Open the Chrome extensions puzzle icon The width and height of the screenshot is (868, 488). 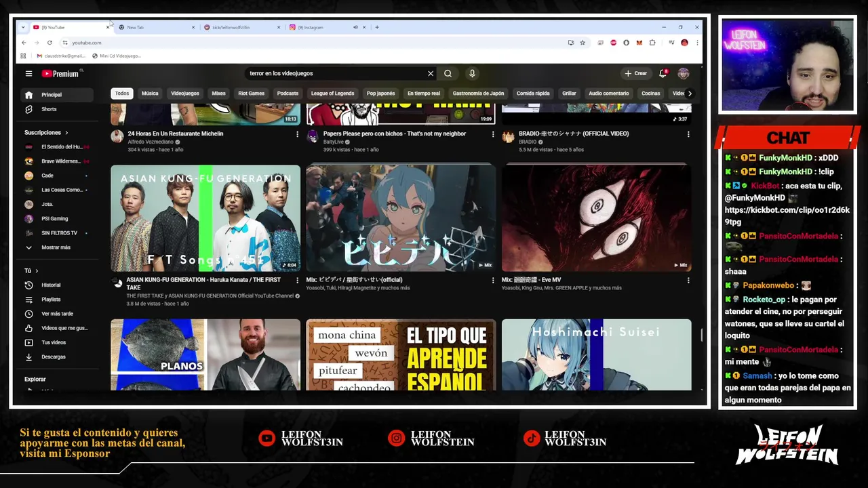click(652, 43)
